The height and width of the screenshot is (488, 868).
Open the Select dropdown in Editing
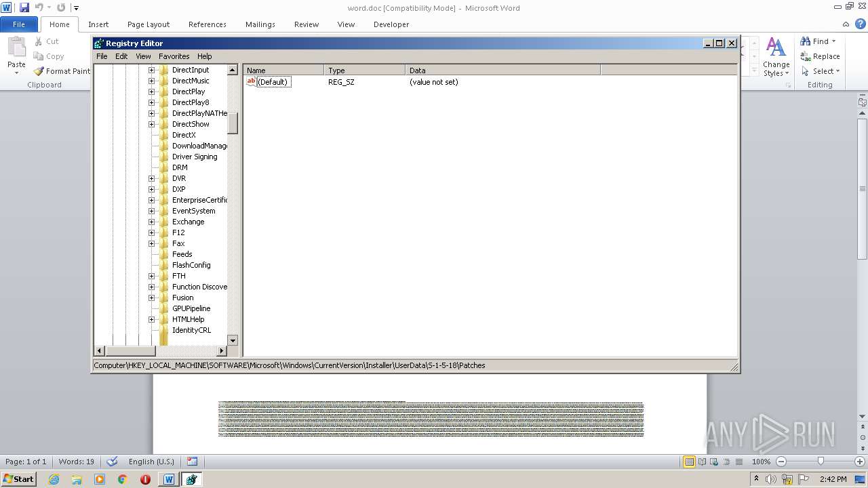pos(820,71)
